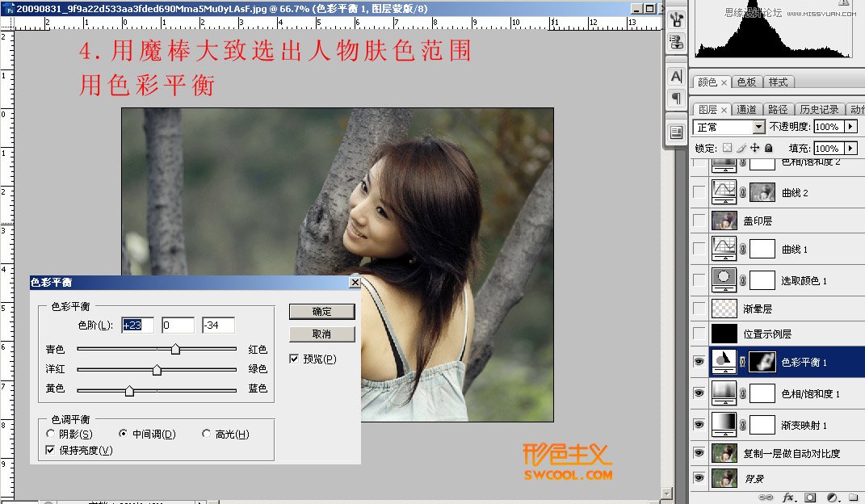
Task: Lock layer position with the move lock icon
Action: [x=756, y=148]
